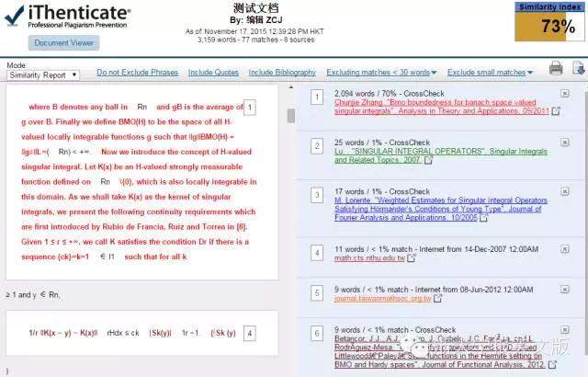
Task: Click '25 words / 1% - CrossCheck' text
Action: (x=382, y=143)
